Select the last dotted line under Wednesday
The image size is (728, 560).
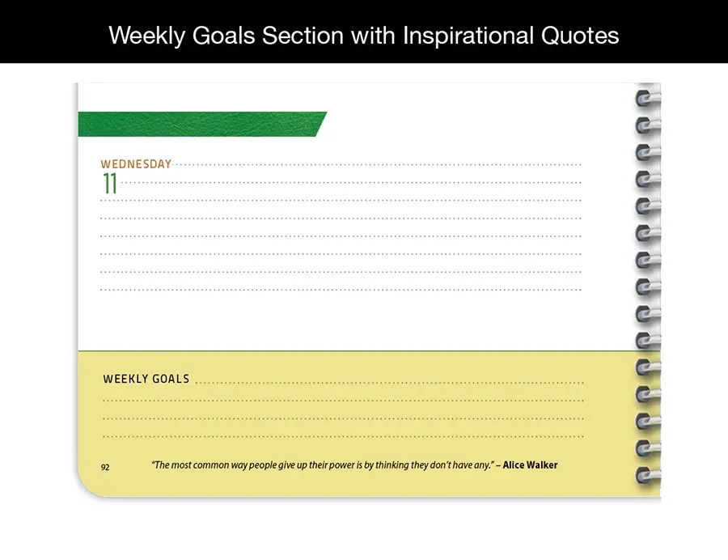tap(340, 289)
